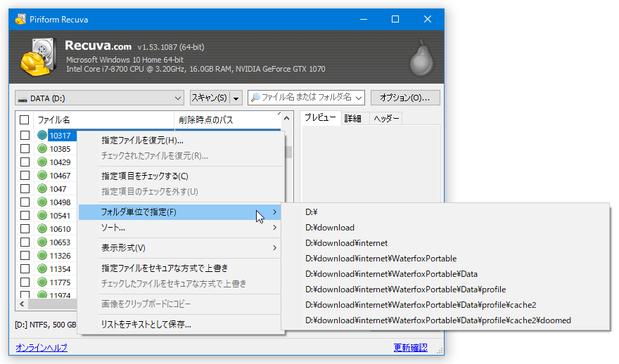Select file name 11354 in the list
Screen dimensions: 619x364
[60, 269]
